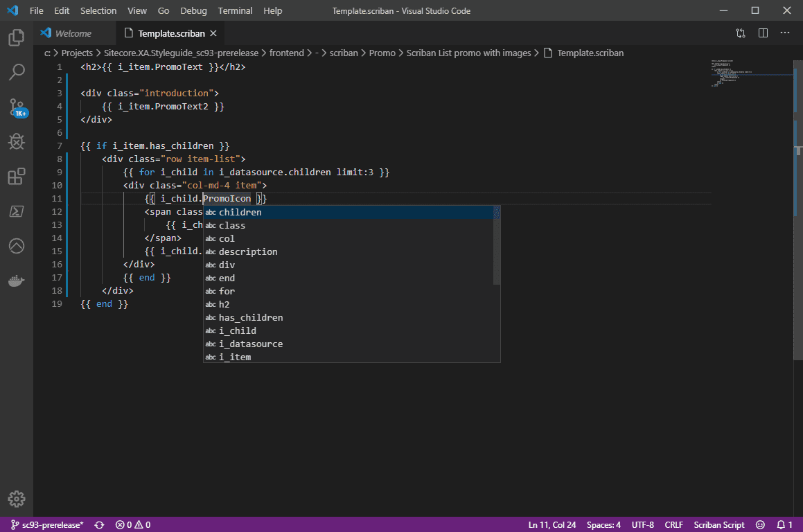
Task: Click Scriban List promo with images breadcrumb
Action: click(x=468, y=53)
